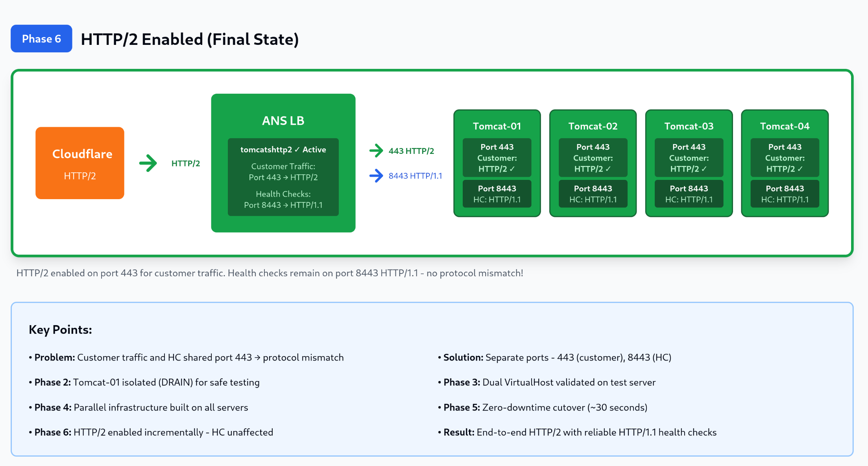
Task: Select Tomcat-02 Port 443 box
Action: (593, 157)
